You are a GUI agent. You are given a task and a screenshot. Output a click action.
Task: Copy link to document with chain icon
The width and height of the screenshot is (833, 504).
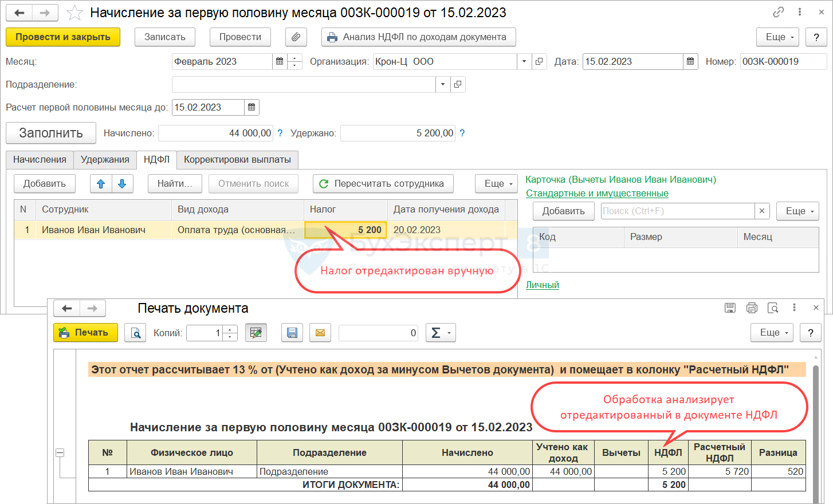[779, 12]
